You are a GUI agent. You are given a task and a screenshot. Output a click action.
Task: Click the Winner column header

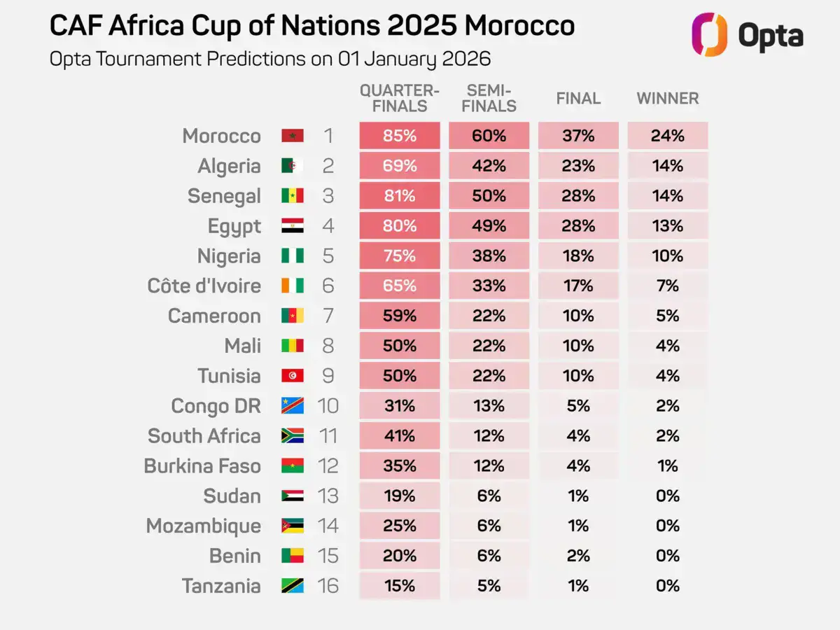(668, 99)
